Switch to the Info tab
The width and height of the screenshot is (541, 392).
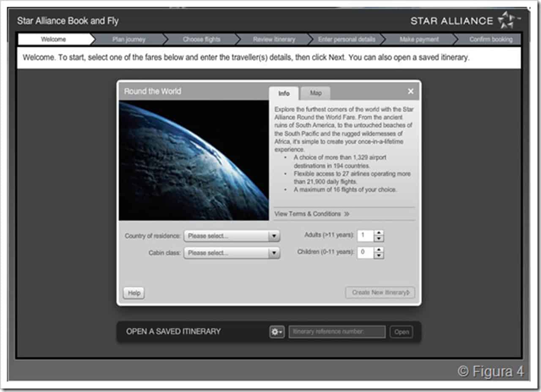(284, 93)
